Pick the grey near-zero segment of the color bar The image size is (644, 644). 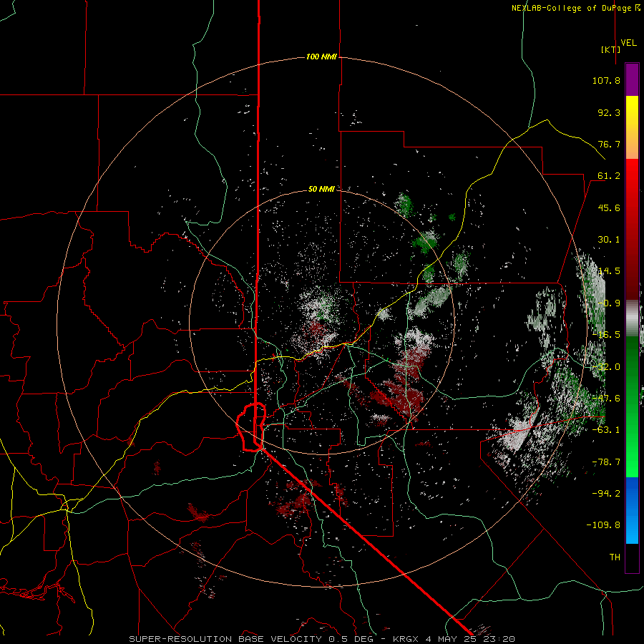pyautogui.click(x=632, y=318)
